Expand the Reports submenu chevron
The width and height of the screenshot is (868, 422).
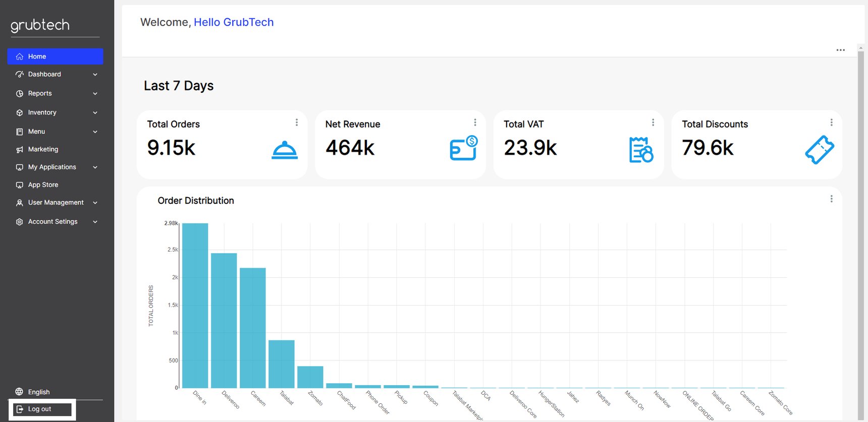pyautogui.click(x=95, y=94)
